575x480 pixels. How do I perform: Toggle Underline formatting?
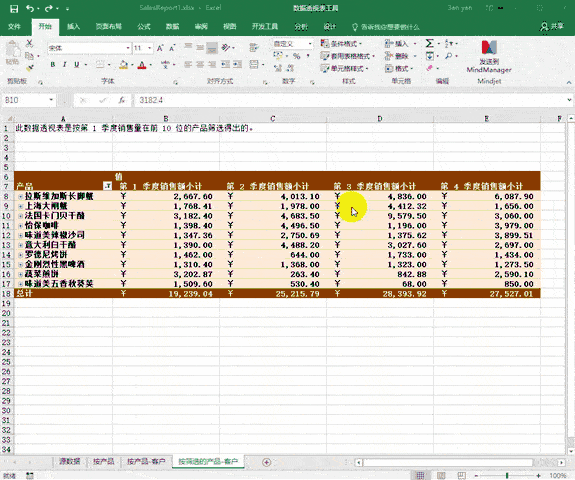pyautogui.click(x=76, y=65)
